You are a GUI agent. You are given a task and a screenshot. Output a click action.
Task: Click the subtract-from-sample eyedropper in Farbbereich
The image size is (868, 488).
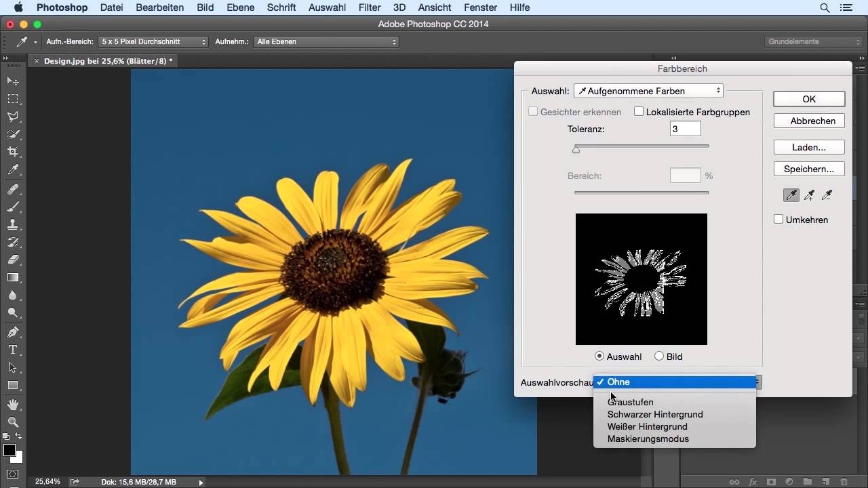click(827, 195)
